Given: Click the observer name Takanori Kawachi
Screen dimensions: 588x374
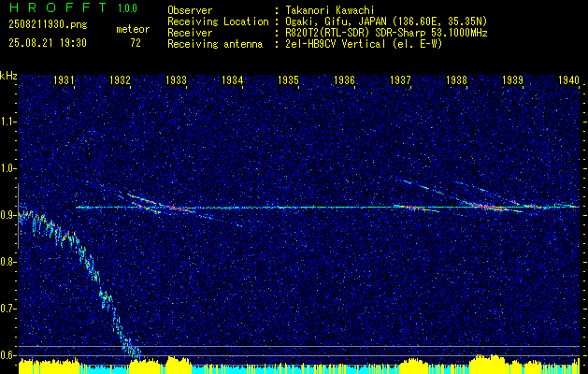Looking at the screenshot, I should (x=330, y=10).
